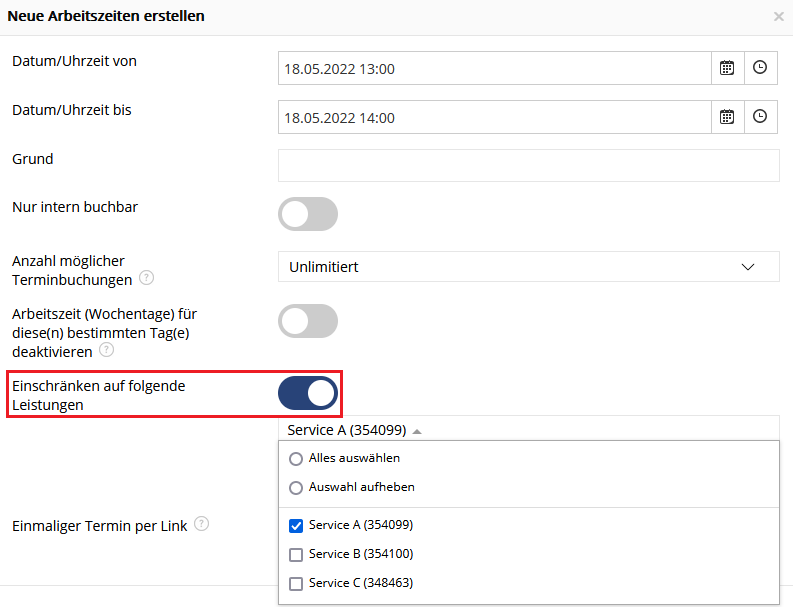Screen dimensions: 793x607
Task: Close the Neue Arbeitszeiten erstellen dialog
Action: pos(778,17)
